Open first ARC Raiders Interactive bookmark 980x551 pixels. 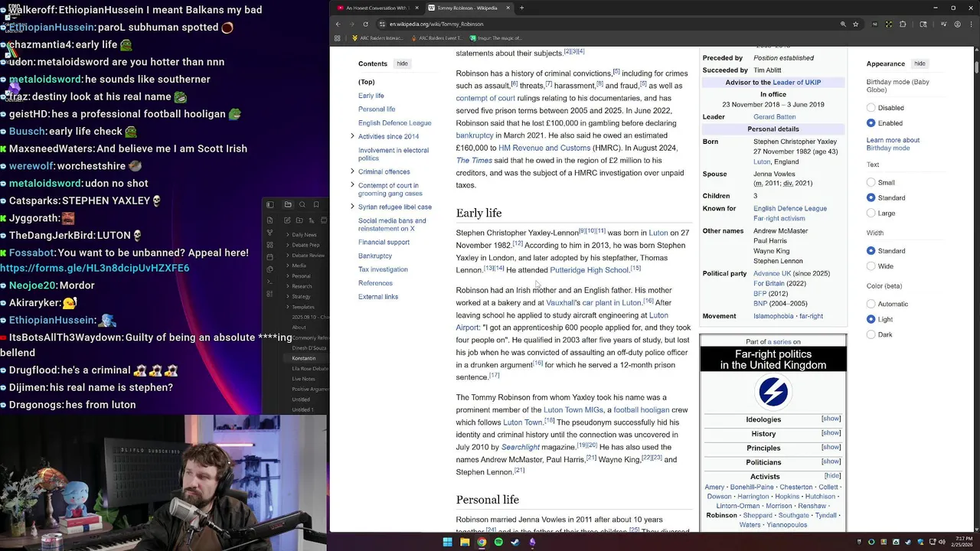377,38
